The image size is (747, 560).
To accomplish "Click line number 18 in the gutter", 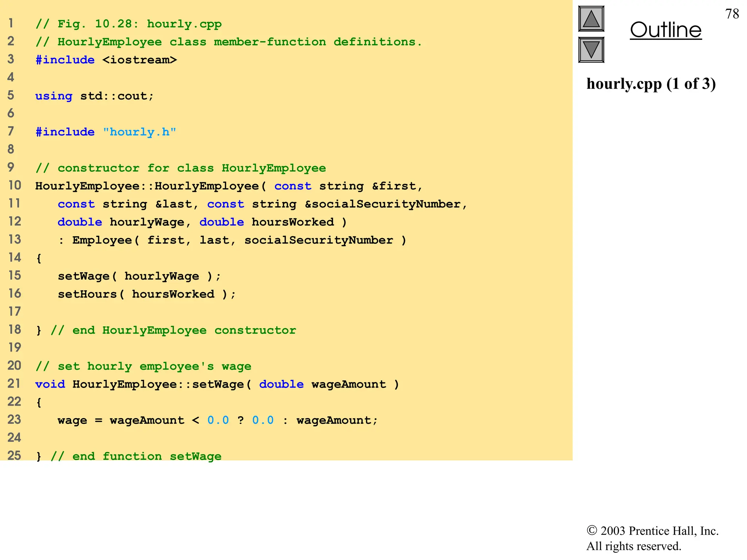I will [15, 330].
